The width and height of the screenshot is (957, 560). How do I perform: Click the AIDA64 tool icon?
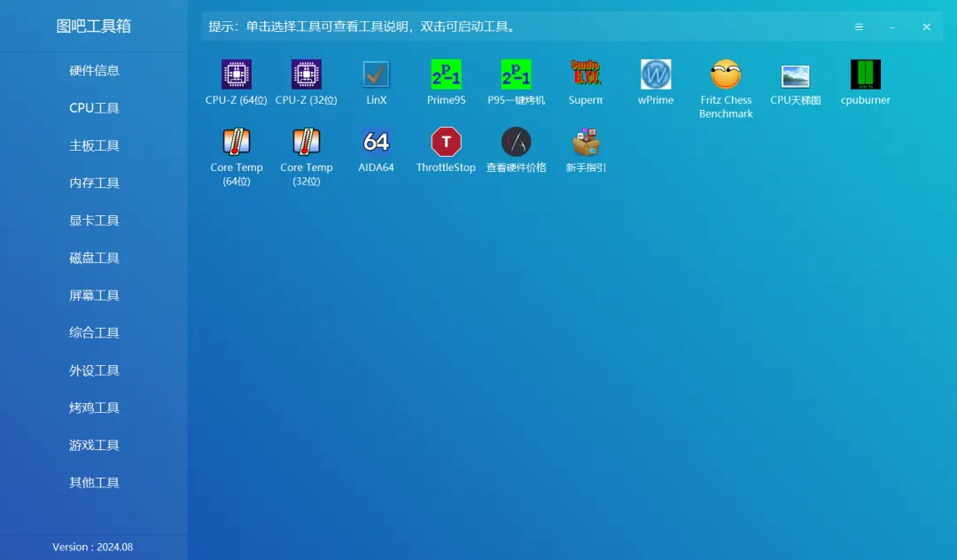tap(376, 142)
